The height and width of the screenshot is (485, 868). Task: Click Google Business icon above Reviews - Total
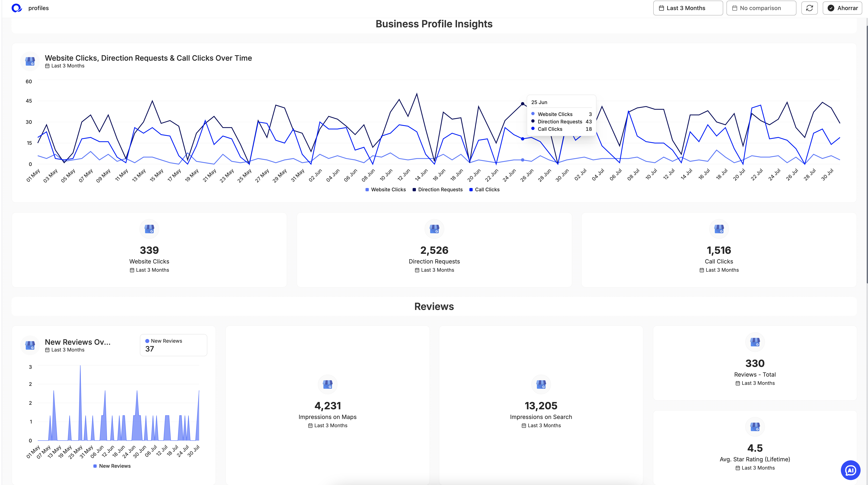click(755, 342)
